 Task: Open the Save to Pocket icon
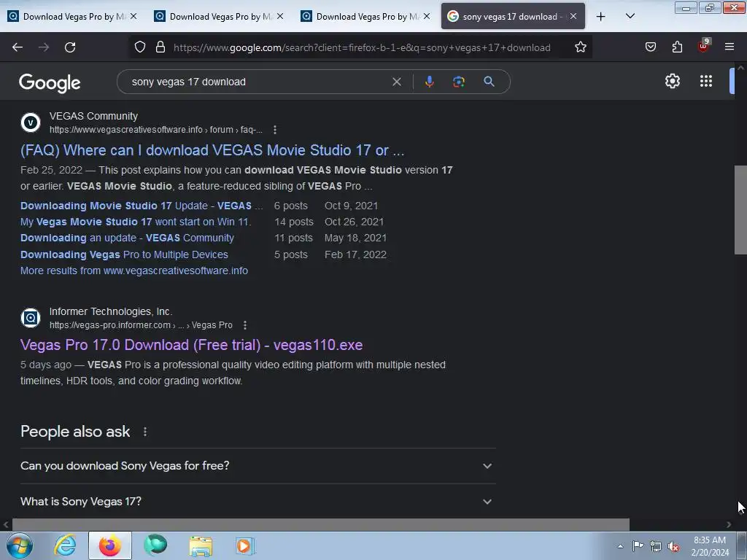(x=650, y=47)
